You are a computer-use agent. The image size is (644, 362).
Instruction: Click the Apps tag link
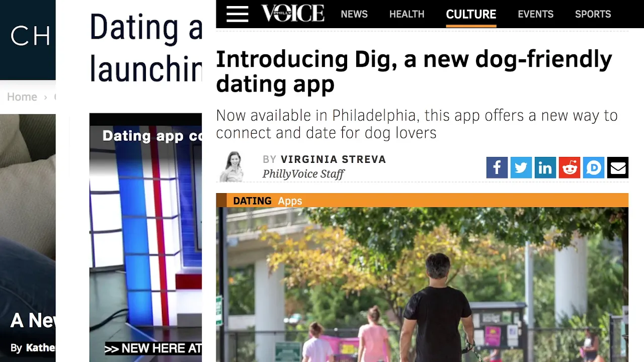[290, 201]
